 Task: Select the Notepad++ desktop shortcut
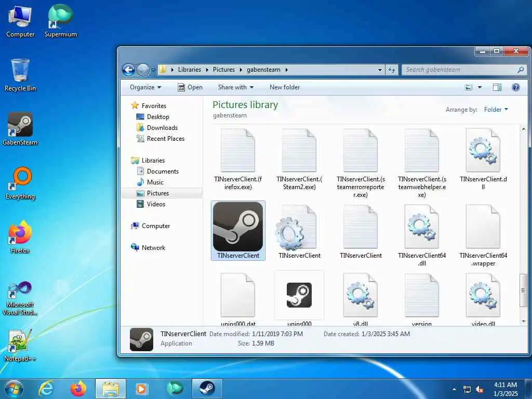coord(20,345)
